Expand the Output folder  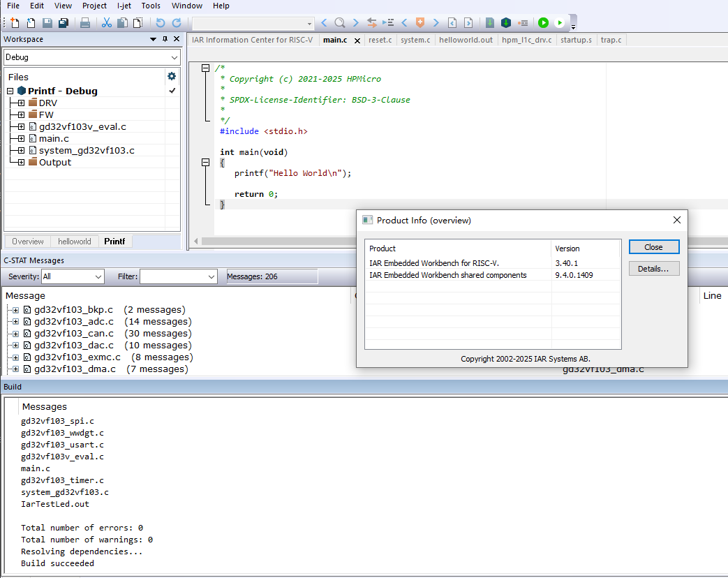click(21, 163)
